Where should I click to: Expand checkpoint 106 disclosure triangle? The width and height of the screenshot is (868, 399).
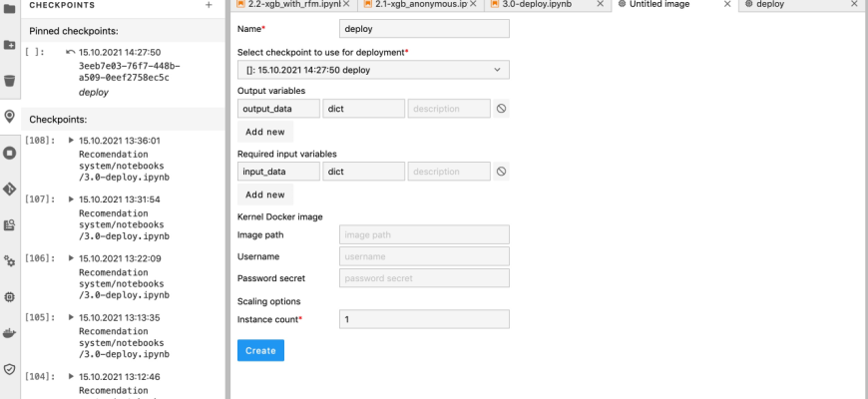pos(70,258)
